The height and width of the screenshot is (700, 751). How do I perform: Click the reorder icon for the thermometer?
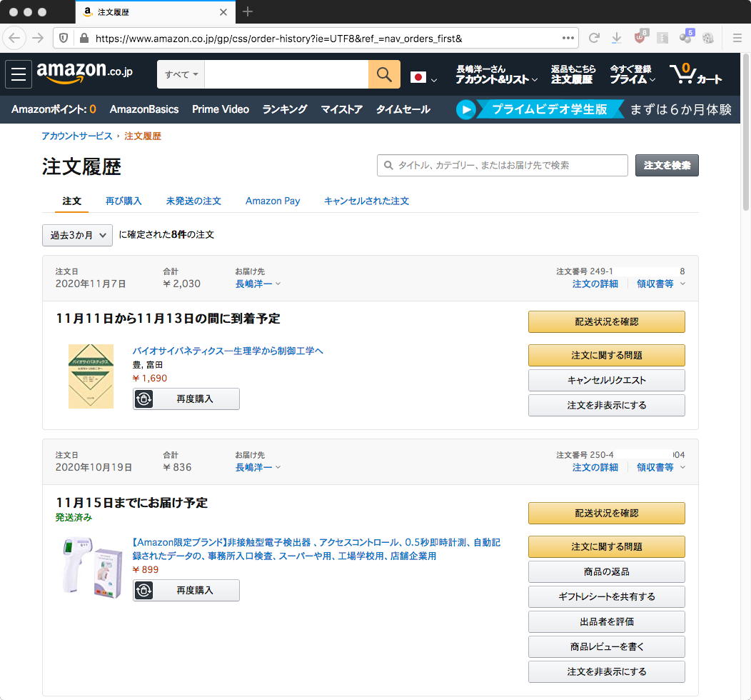click(143, 590)
